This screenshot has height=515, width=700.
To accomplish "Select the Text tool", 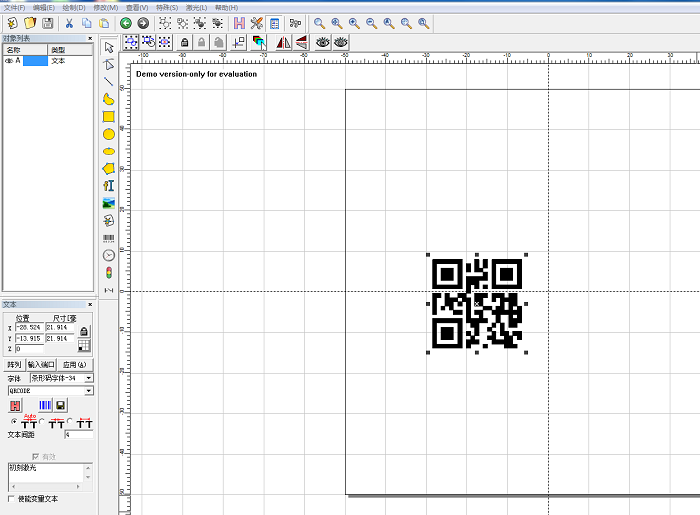I will tap(109, 186).
